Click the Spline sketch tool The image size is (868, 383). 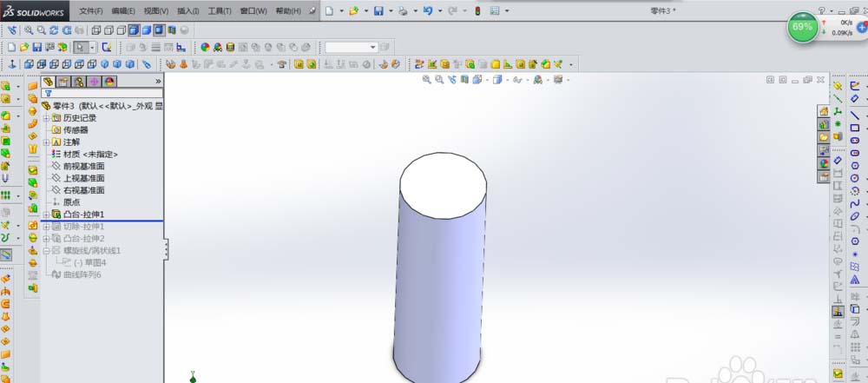pos(855,204)
